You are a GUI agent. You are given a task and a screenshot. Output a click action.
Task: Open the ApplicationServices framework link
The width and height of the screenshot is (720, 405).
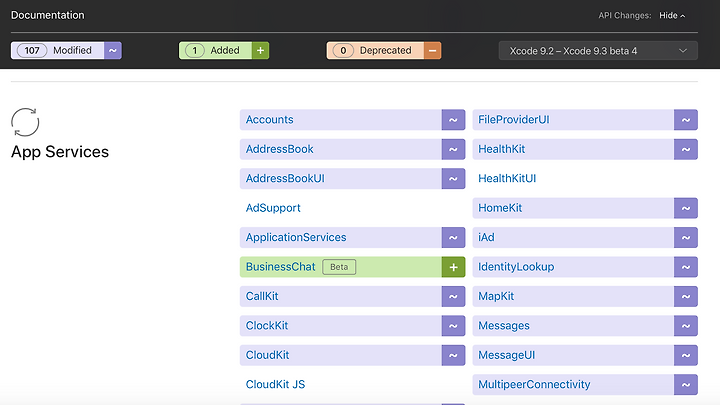296,237
